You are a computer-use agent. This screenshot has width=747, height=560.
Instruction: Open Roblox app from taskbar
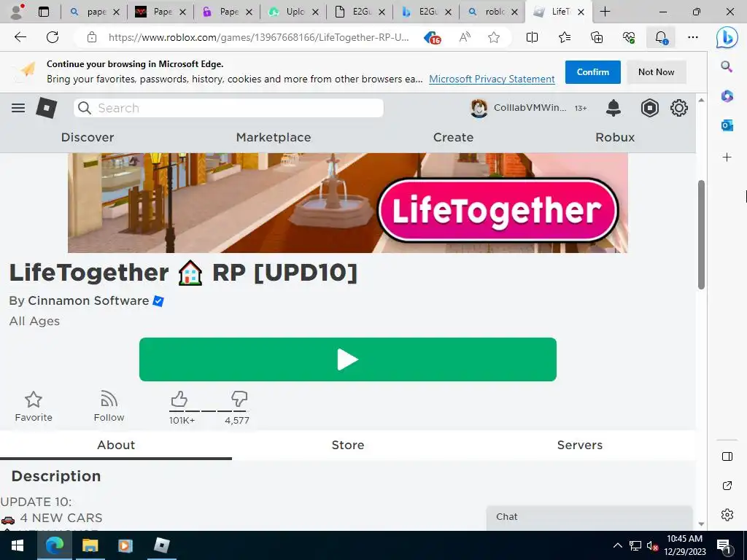click(161, 545)
